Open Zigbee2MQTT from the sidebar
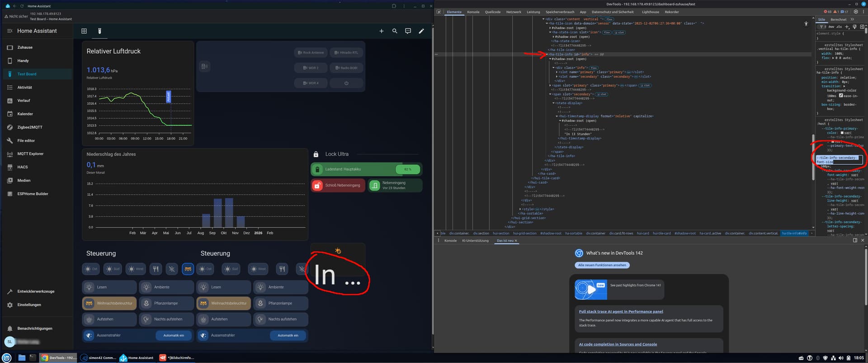This screenshot has width=868, height=363. tap(30, 127)
